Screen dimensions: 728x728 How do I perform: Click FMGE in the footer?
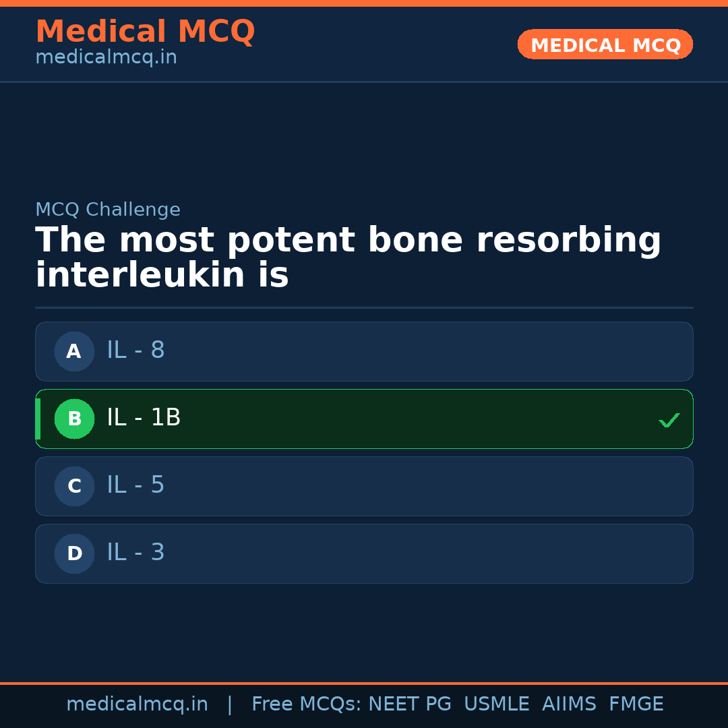click(636, 704)
